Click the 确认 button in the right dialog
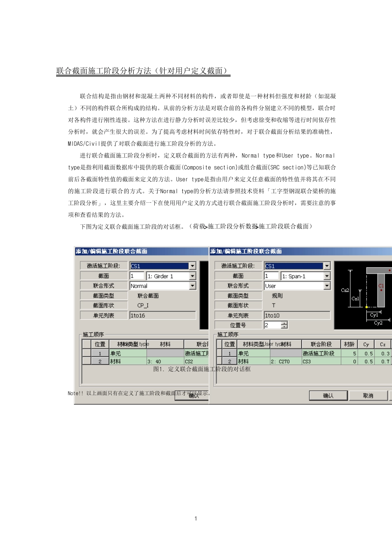This screenshot has height=555, width=392. (328, 396)
